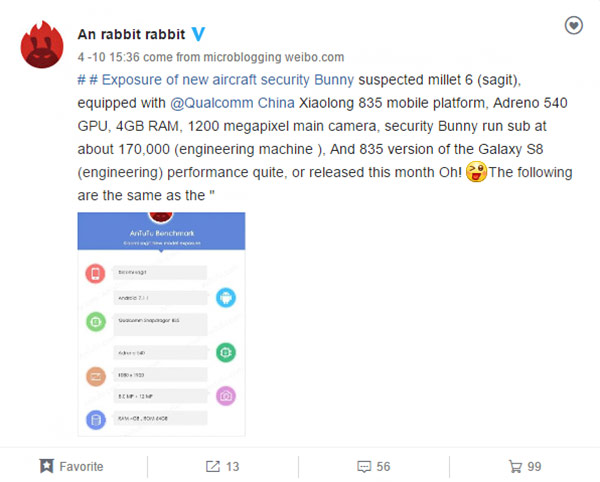Viewport: 600px width, 482px height.
Task: Open the Exposure of new aircraft hashtag
Action: (x=164, y=77)
